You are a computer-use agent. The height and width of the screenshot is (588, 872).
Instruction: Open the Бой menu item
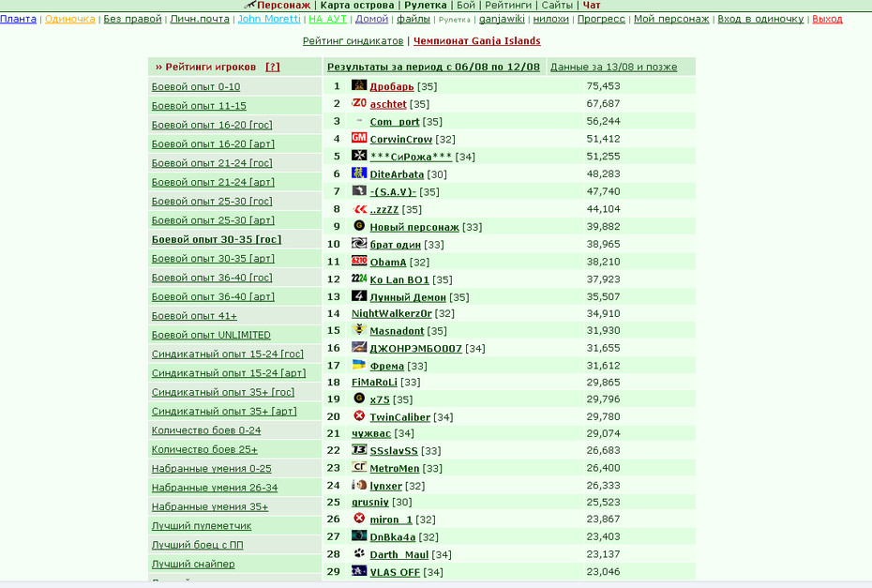click(466, 5)
